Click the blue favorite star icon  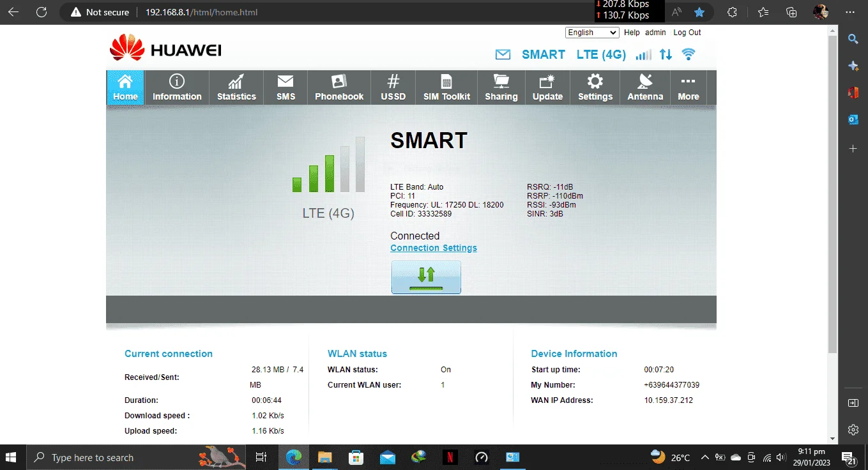(699, 12)
